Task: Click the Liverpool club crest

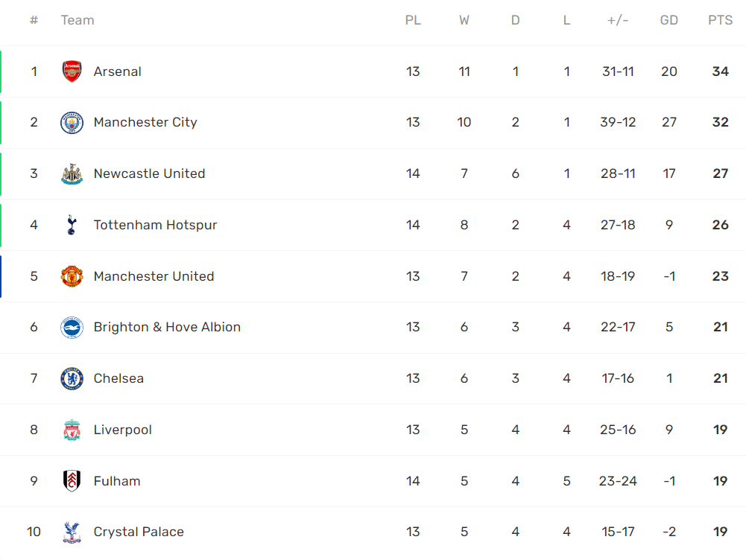Action: tap(72, 430)
